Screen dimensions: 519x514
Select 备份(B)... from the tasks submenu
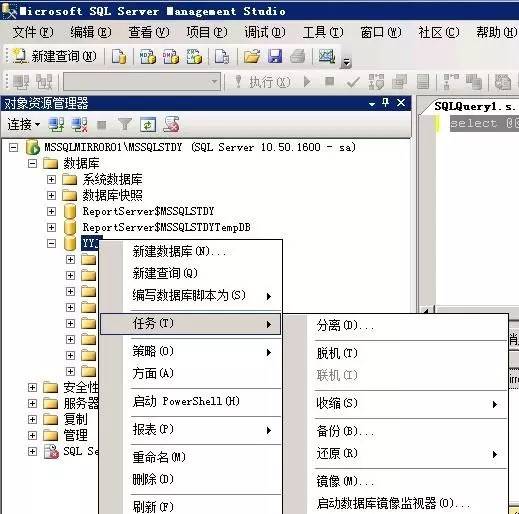pos(346,431)
